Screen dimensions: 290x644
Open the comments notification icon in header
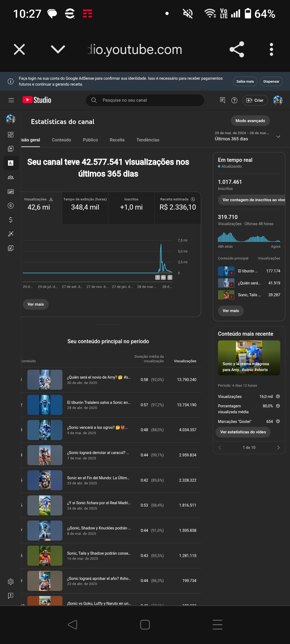pos(222,100)
